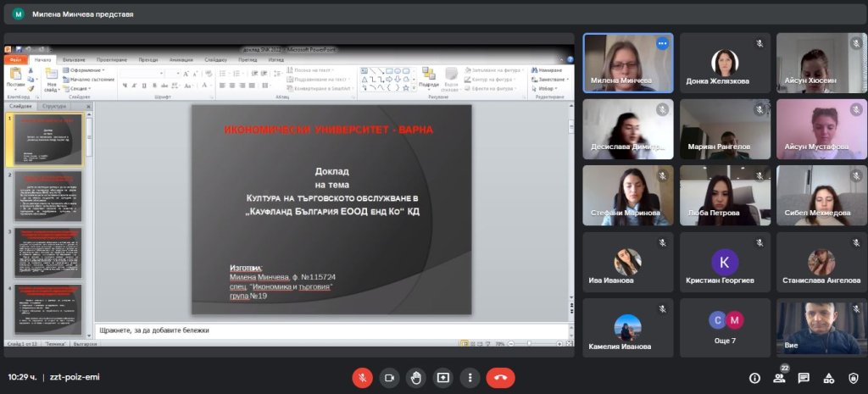
Task: Open options on Милена Минчева's video tile
Action: (662, 43)
